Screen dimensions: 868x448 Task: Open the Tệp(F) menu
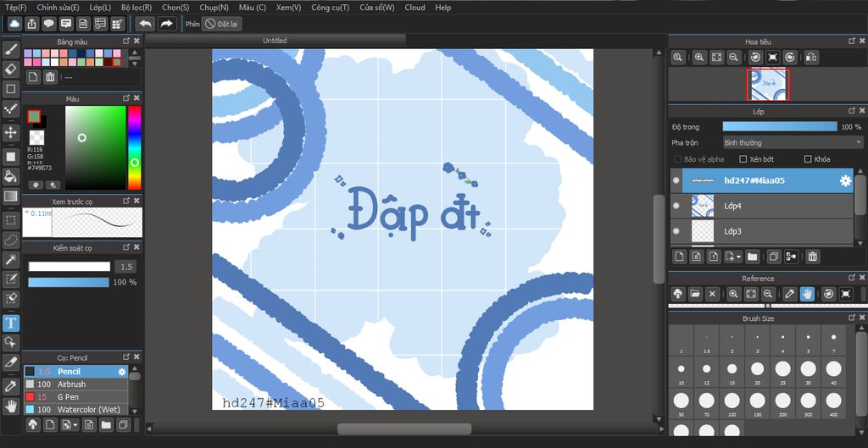pos(15,7)
